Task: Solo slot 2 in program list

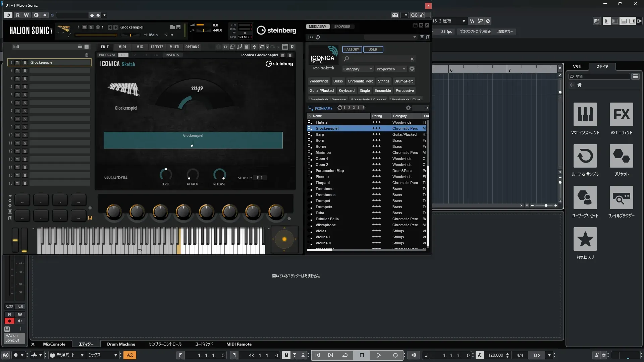Action: (24, 71)
